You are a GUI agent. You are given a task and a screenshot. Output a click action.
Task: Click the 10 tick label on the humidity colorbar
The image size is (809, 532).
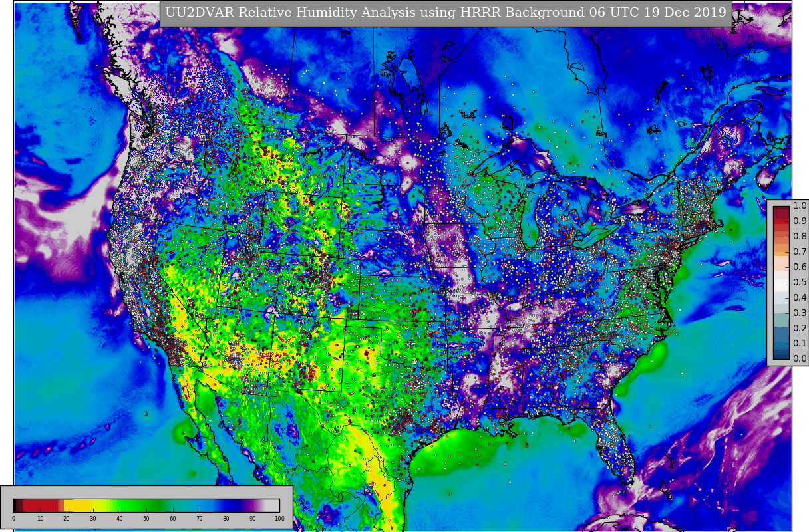pos(40,519)
